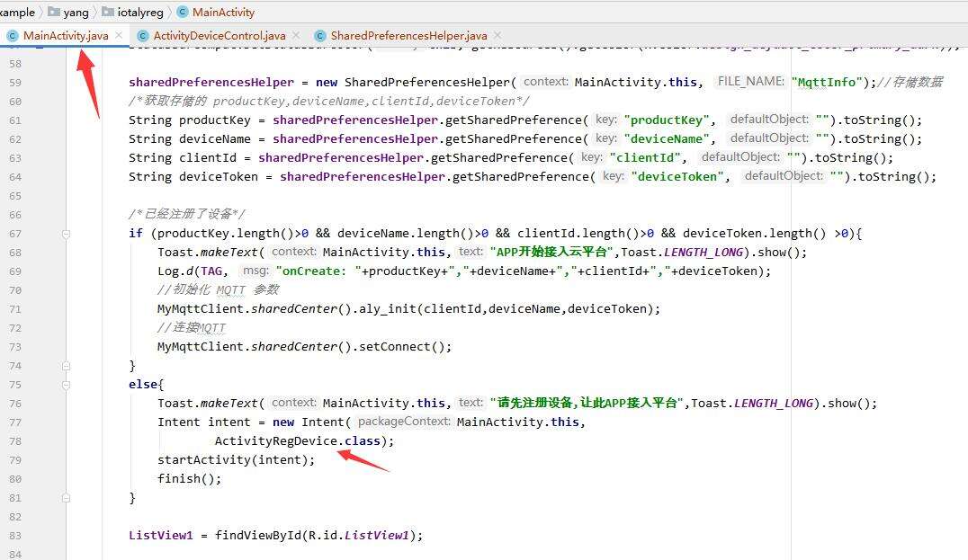Select the MainActivity.java tab

point(66,36)
